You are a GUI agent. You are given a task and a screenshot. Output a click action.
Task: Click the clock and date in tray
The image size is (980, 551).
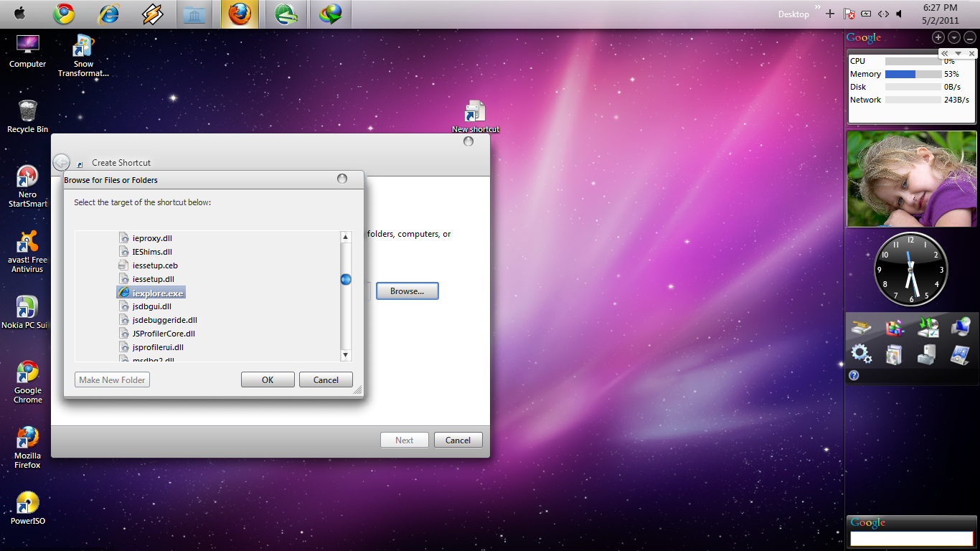[940, 14]
